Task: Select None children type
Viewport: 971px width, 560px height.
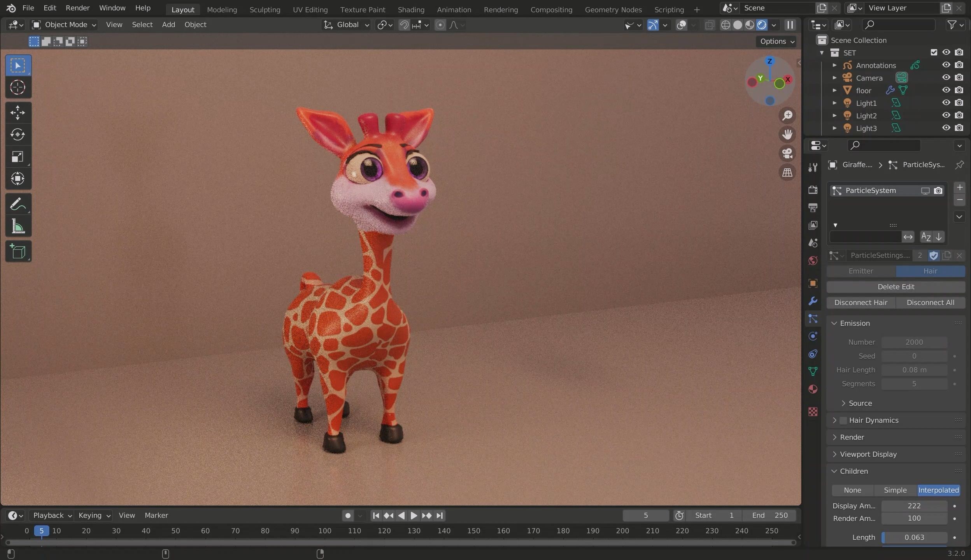Action: [853, 490]
